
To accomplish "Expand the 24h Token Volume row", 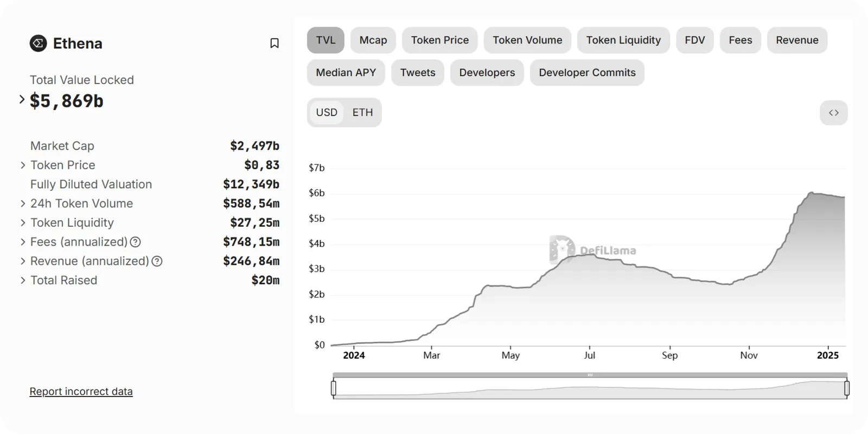I will pyautogui.click(x=23, y=203).
